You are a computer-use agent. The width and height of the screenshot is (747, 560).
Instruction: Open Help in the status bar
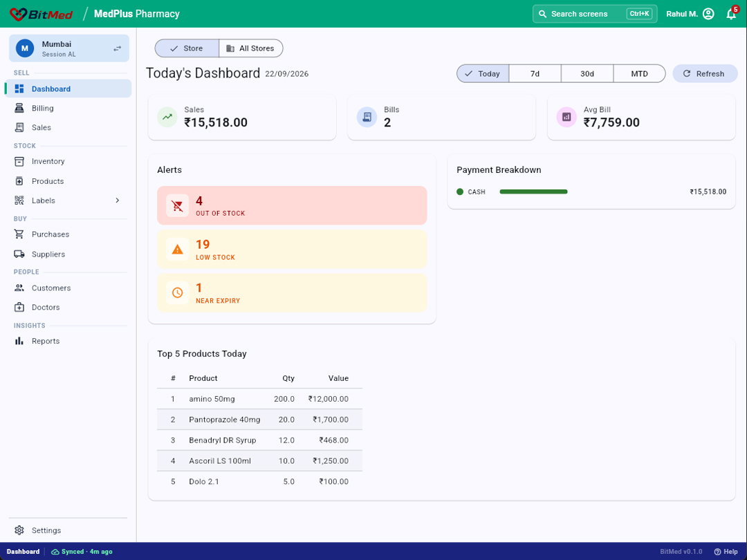726,552
